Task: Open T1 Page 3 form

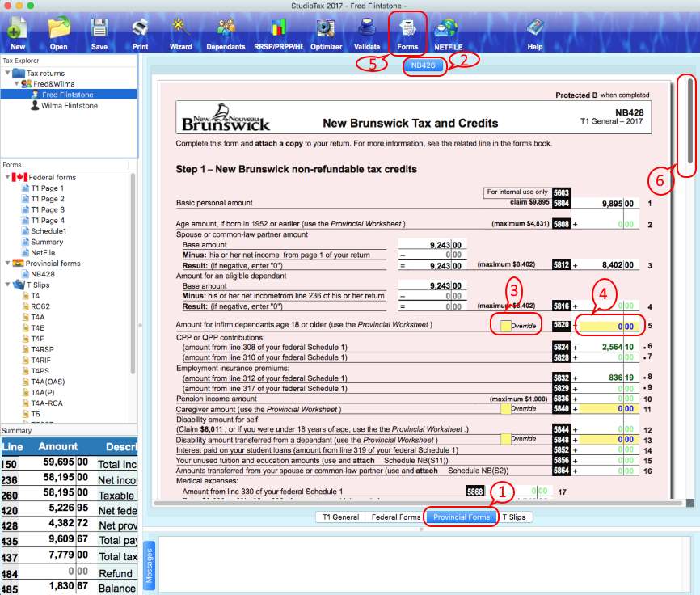Action: (x=48, y=209)
